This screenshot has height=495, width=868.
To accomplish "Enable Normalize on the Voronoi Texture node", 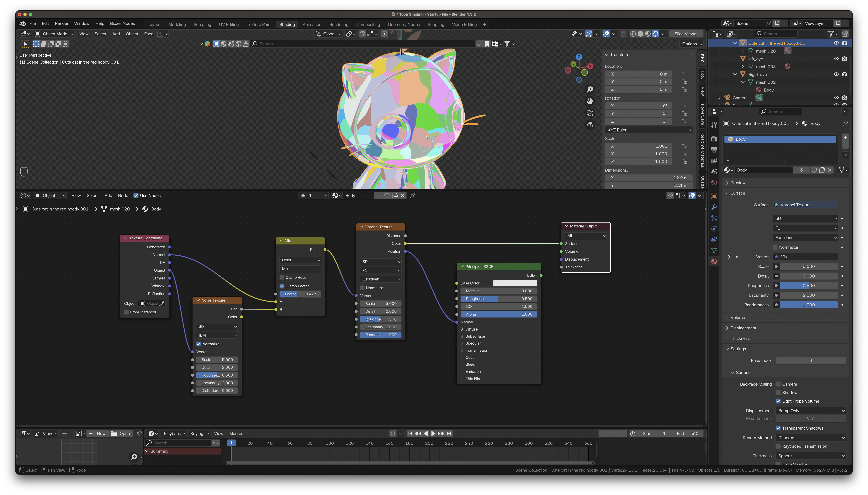I will 362,288.
